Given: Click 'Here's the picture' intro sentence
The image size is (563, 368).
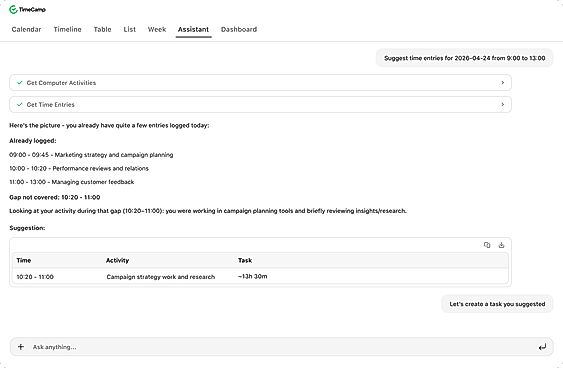Looking at the screenshot, I should tap(109, 125).
